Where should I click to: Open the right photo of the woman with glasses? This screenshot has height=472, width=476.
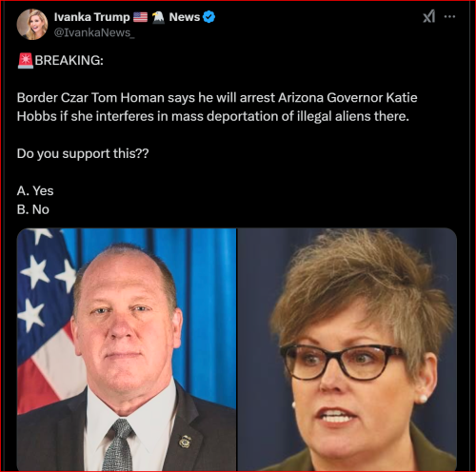(347, 349)
